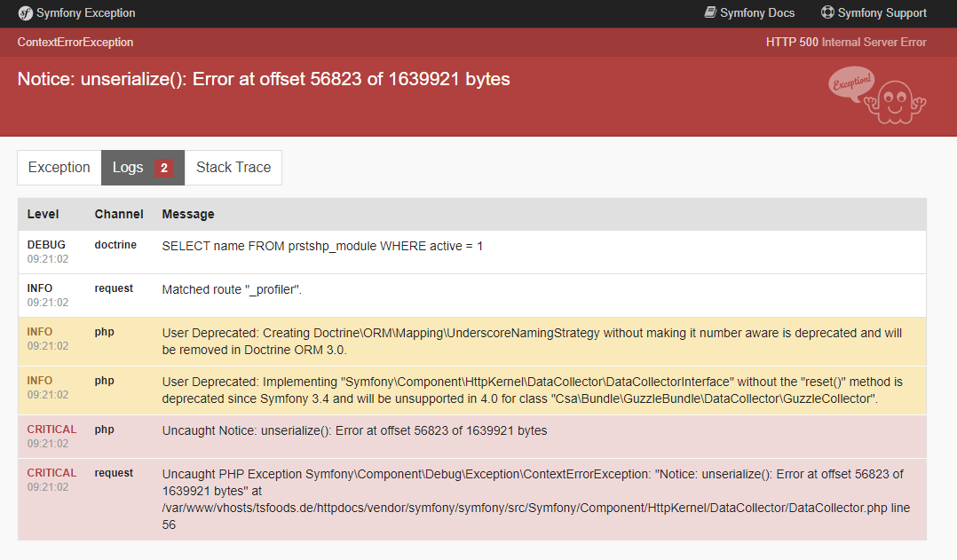Click the Symfony Support lifebuoy icon
The image size is (957, 560).
click(827, 13)
